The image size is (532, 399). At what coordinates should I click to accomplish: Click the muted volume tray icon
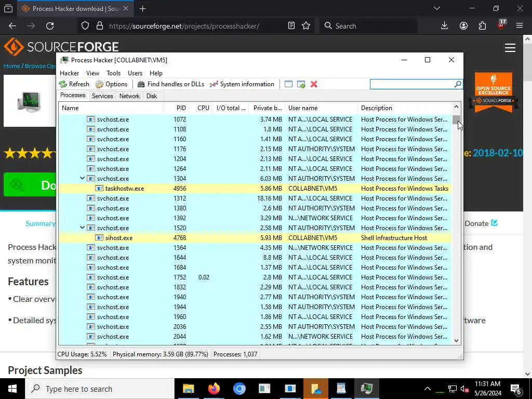(464, 389)
